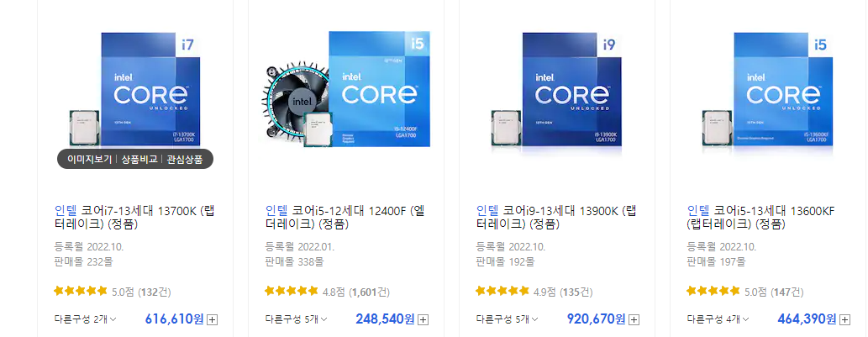This screenshot has height=337, width=868.
Task: Click the i9-13900K product box image
Action: [x=557, y=92]
